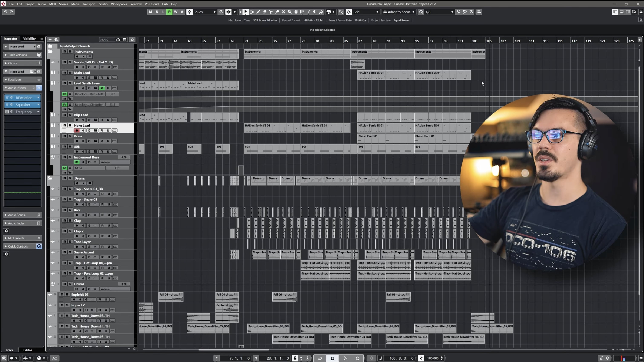The width and height of the screenshot is (644, 362).
Task: Select the Draw pencil tool
Action: [258, 12]
